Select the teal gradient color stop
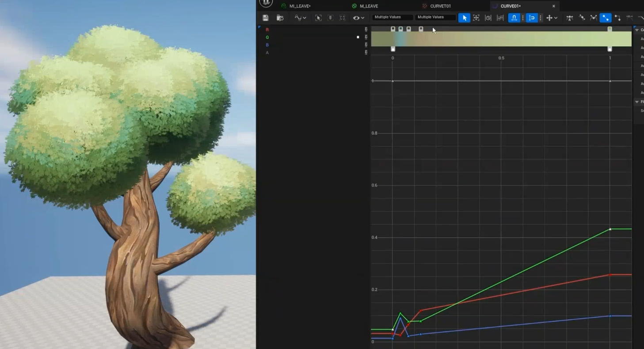The height and width of the screenshot is (349, 644). [x=400, y=29]
